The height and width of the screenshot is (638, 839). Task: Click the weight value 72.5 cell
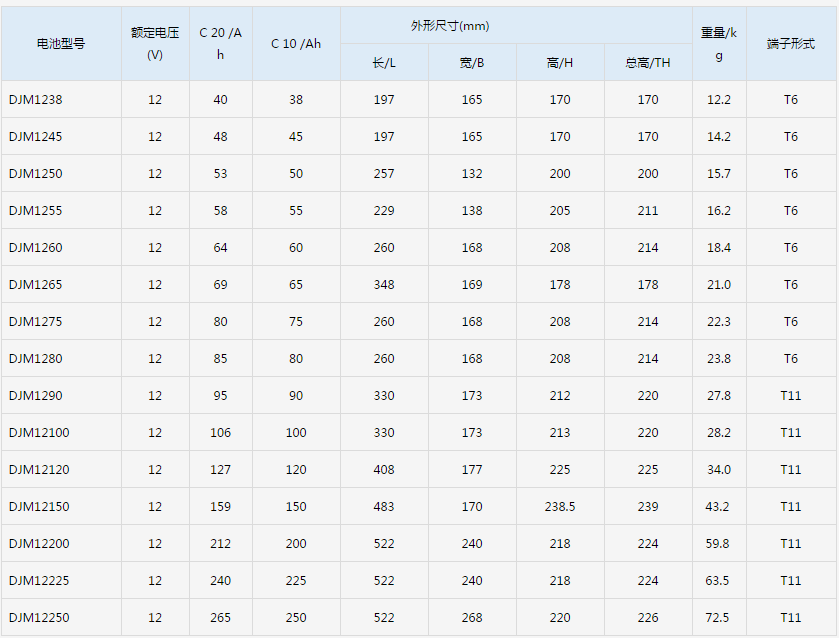tap(719, 617)
